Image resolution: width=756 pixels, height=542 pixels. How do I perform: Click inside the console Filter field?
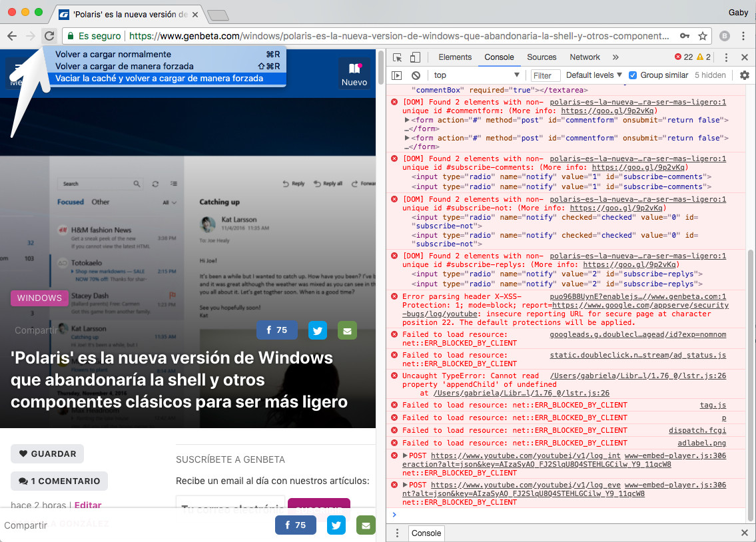(x=545, y=75)
